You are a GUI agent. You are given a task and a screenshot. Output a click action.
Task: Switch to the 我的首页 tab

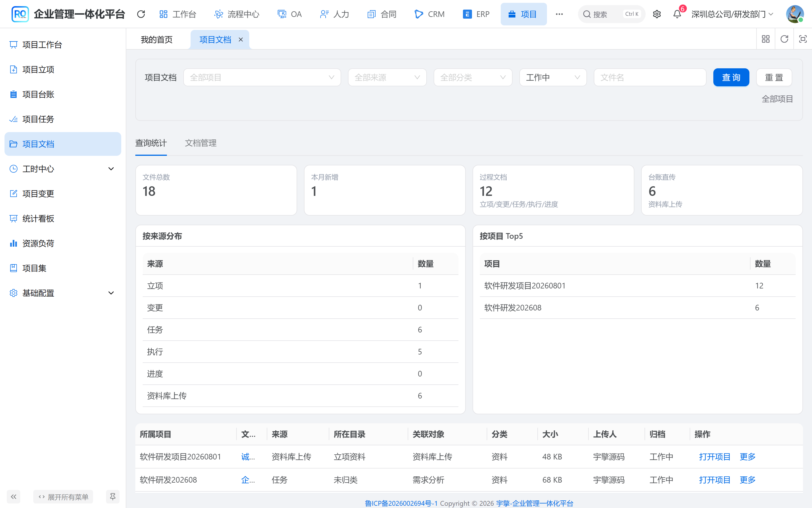click(157, 40)
